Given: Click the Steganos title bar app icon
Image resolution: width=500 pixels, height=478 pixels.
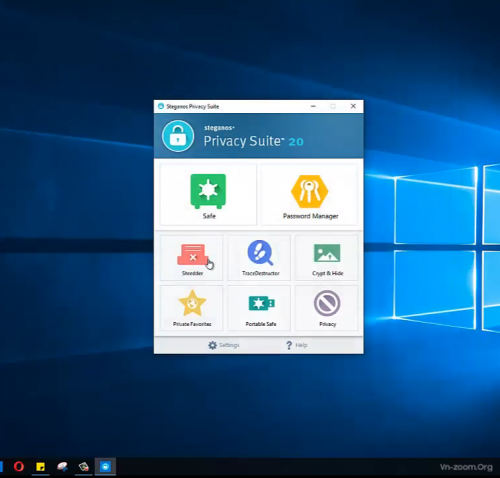Looking at the screenshot, I should (161, 106).
